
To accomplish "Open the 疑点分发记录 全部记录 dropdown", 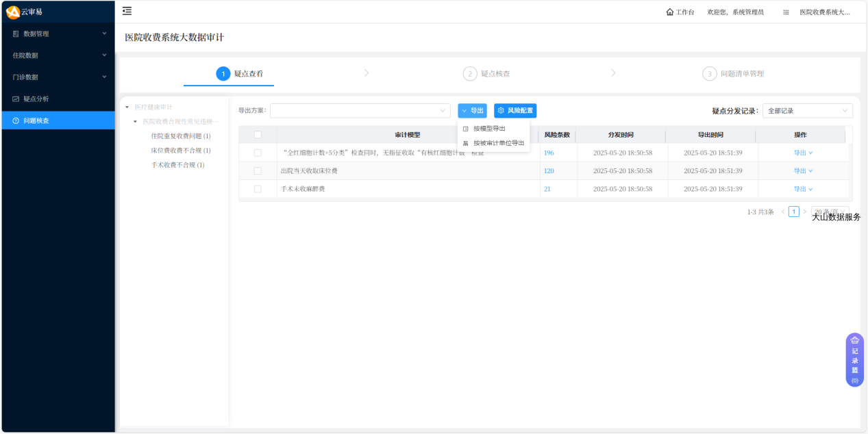I will coord(807,111).
